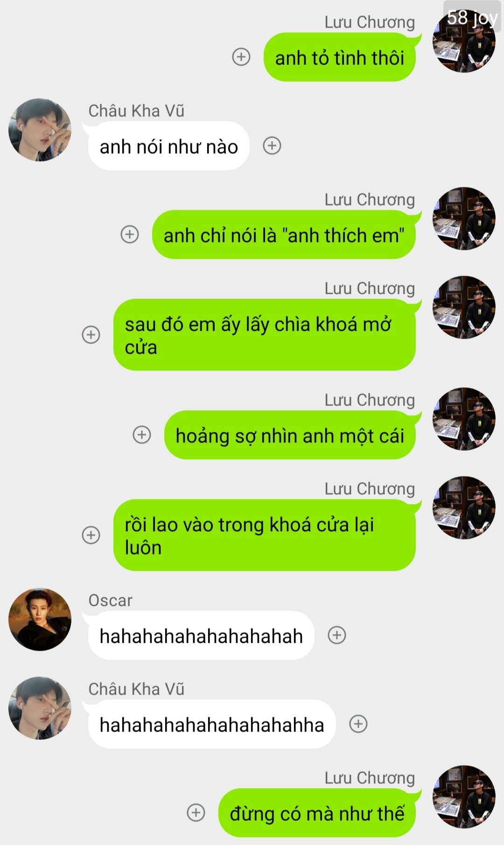Tap the "hoảng sợ nhìn anh một cái" message

(x=290, y=435)
